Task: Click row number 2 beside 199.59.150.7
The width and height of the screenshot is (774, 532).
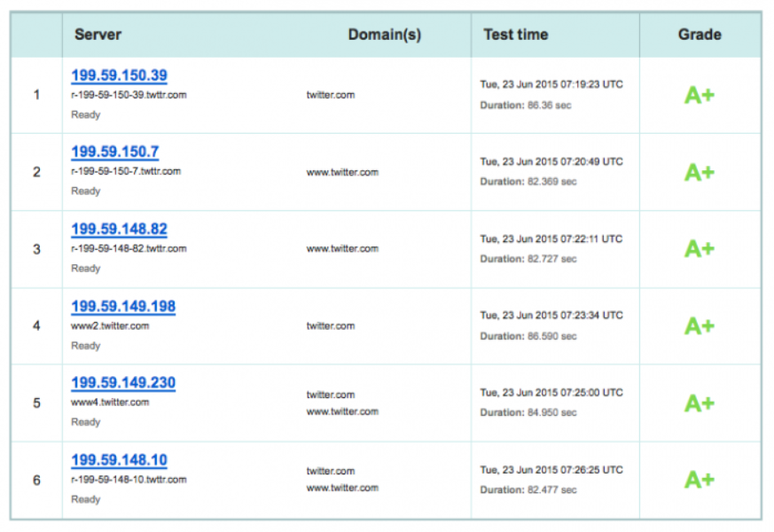Action: [36, 172]
